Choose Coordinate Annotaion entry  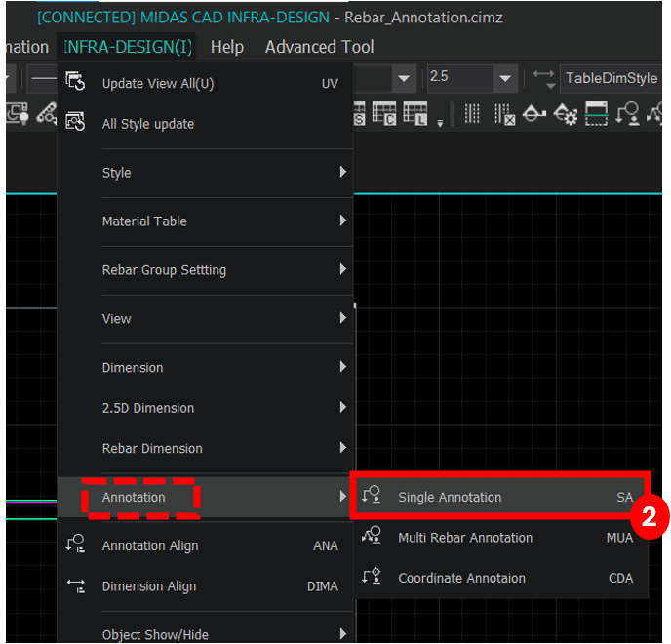(500, 578)
